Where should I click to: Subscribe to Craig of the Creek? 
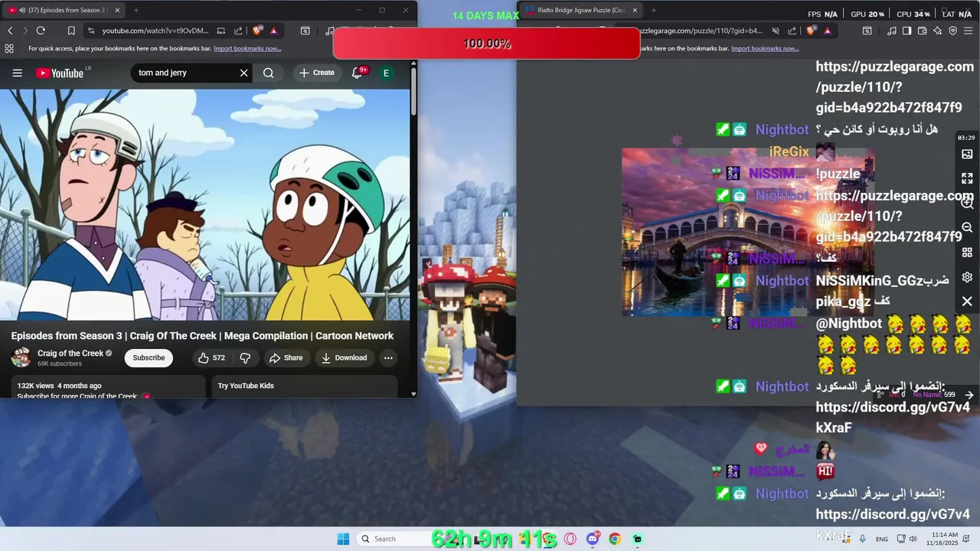(x=149, y=357)
